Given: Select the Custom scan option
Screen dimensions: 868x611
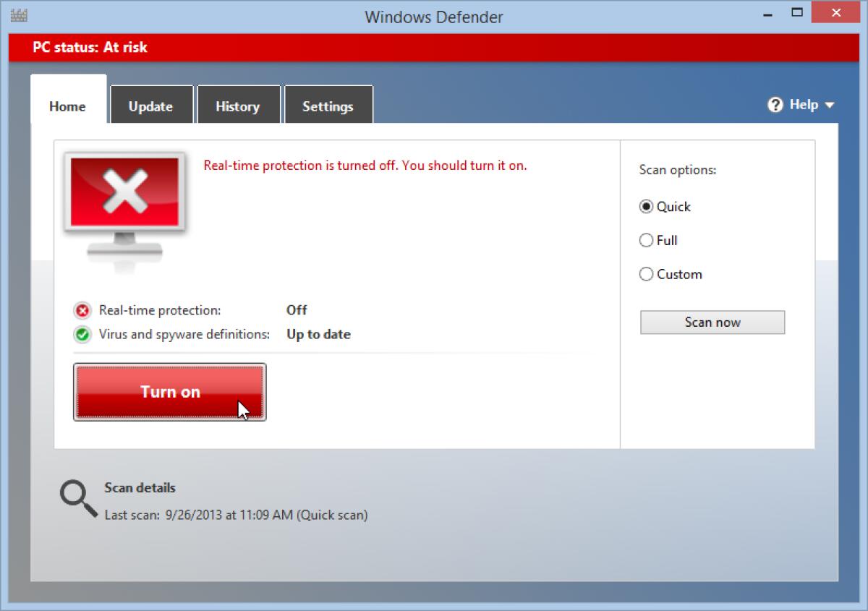Looking at the screenshot, I should [x=646, y=274].
